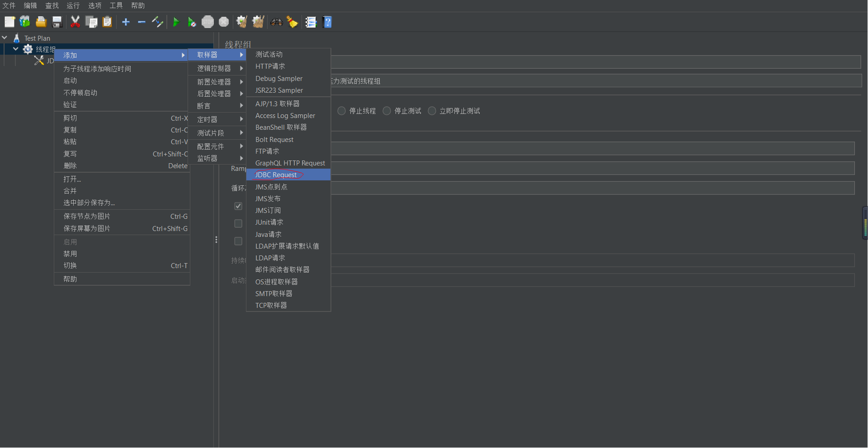The height and width of the screenshot is (448, 868).
Task: Click the JDBC sampler tool icon in tree
Action: (39, 60)
